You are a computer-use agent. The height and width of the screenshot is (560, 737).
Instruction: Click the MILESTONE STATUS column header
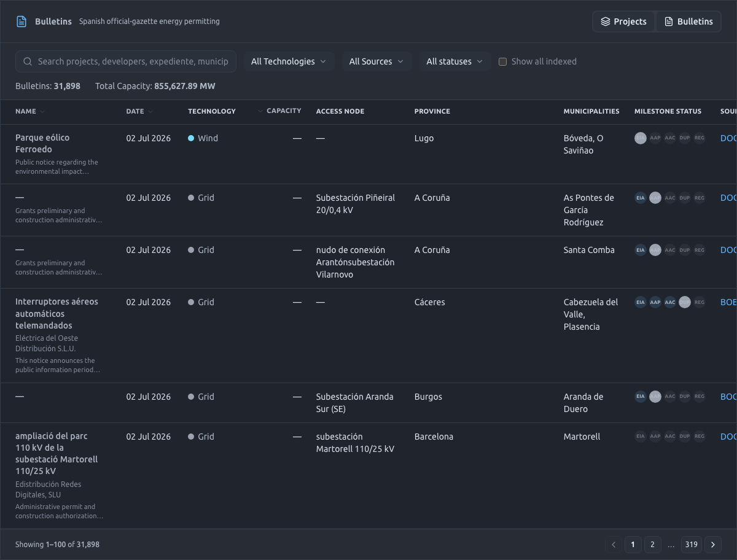(668, 112)
